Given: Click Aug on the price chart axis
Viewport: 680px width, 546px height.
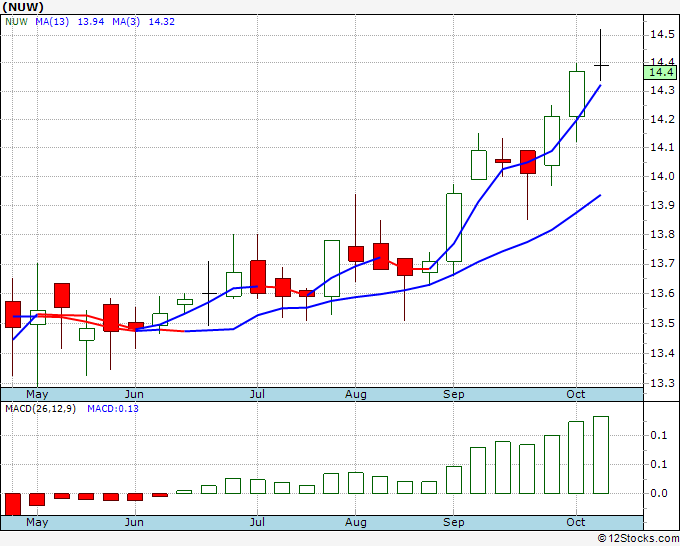Looking at the screenshot, I should click(356, 395).
